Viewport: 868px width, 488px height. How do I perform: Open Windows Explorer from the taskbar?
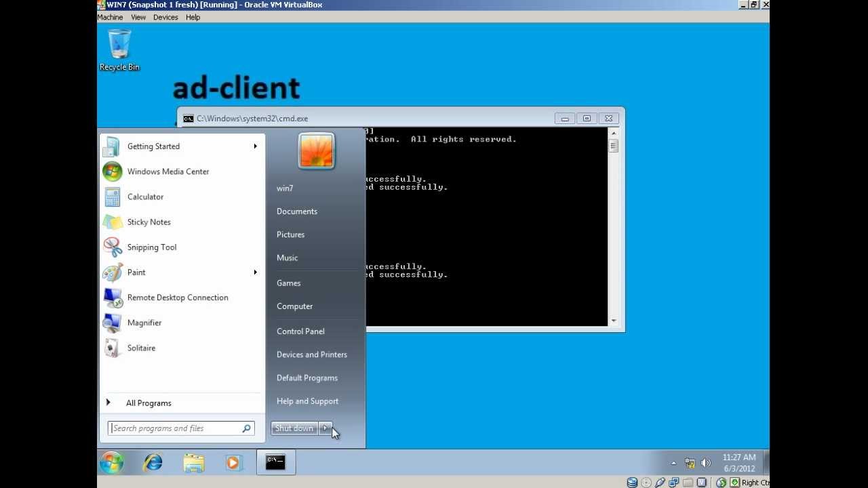[194, 462]
